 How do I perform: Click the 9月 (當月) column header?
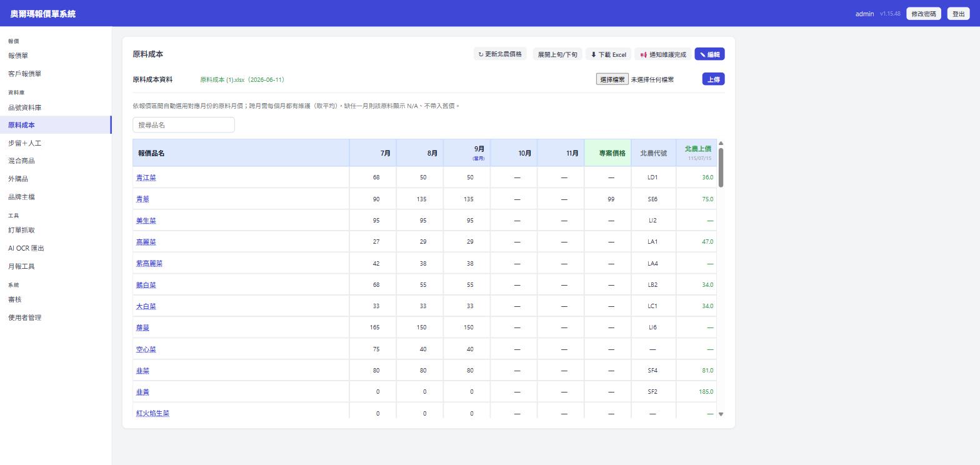467,153
